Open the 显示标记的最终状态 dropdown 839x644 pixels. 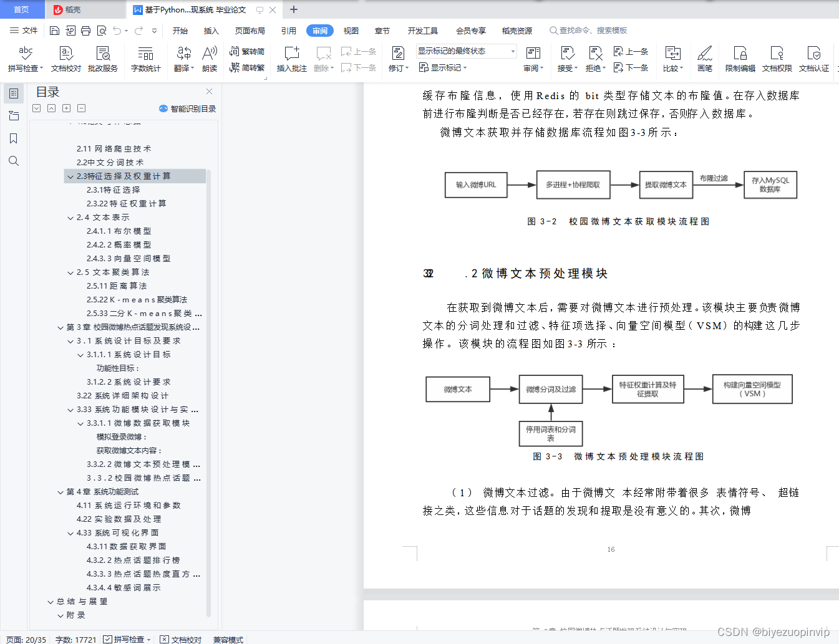465,50
